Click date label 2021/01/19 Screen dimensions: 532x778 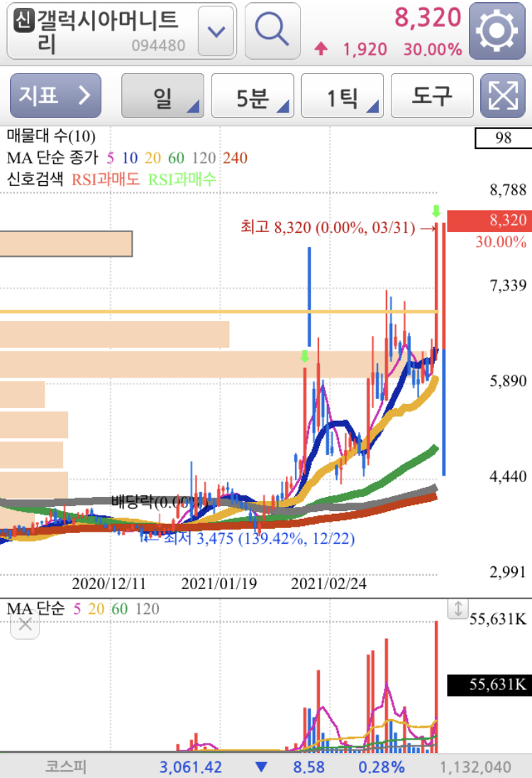[218, 583]
